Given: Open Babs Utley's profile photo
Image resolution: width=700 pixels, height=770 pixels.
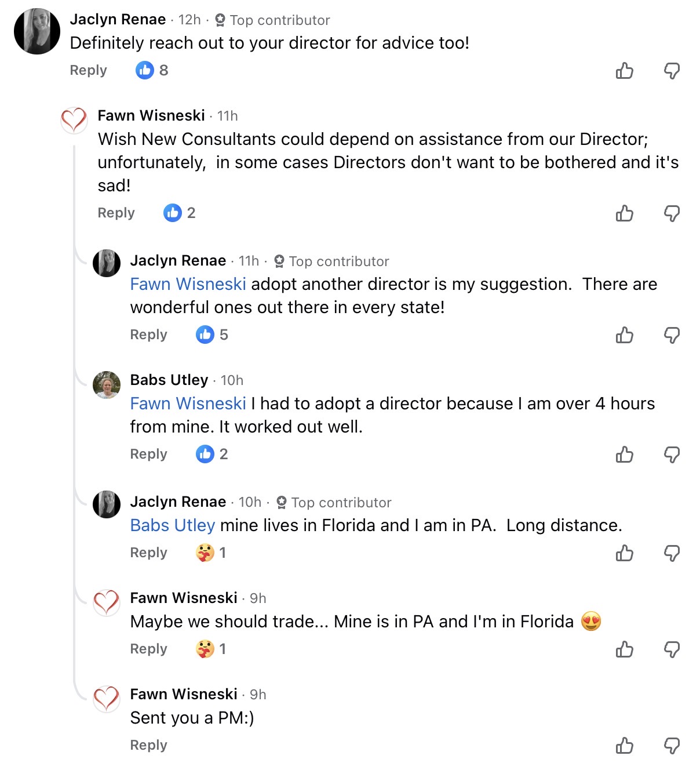Looking at the screenshot, I should [x=107, y=385].
